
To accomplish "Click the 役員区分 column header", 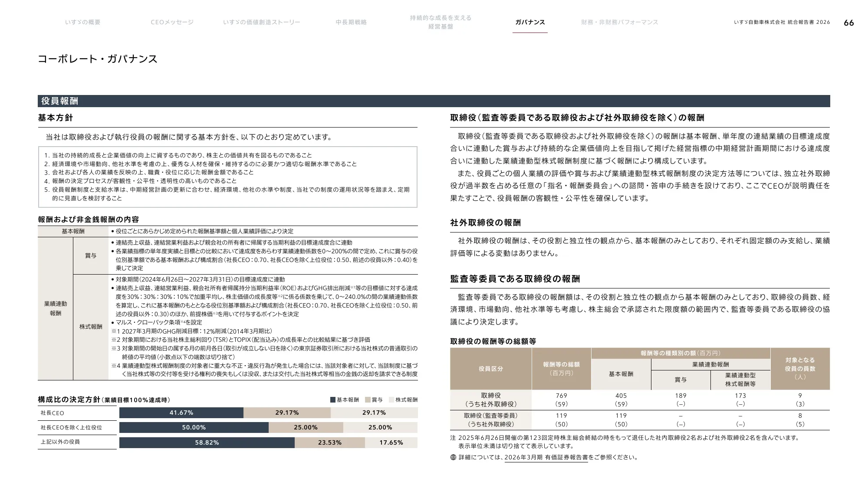I will coord(491,369).
